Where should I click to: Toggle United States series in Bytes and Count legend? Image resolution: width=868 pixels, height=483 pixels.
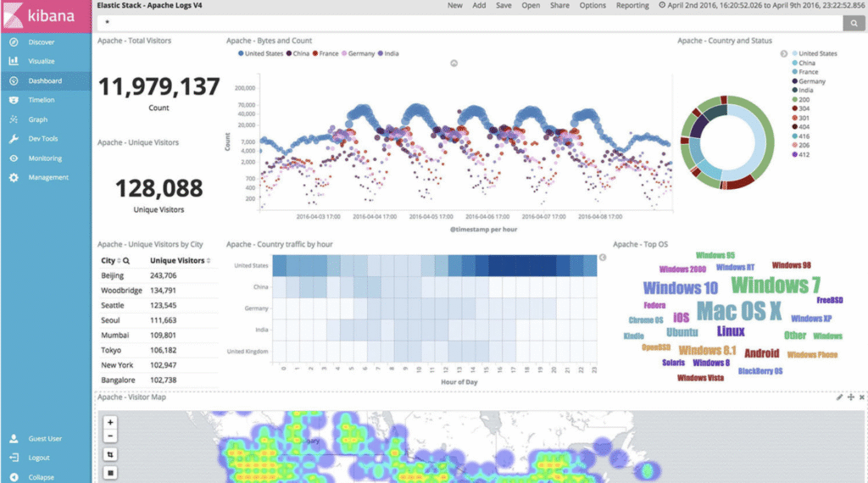(x=263, y=53)
